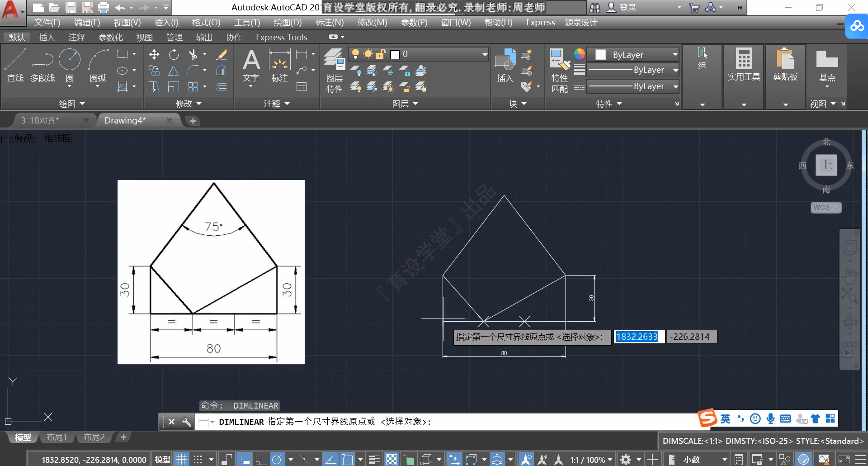
Task: Click the 上 face of ViewCube
Action: (826, 165)
